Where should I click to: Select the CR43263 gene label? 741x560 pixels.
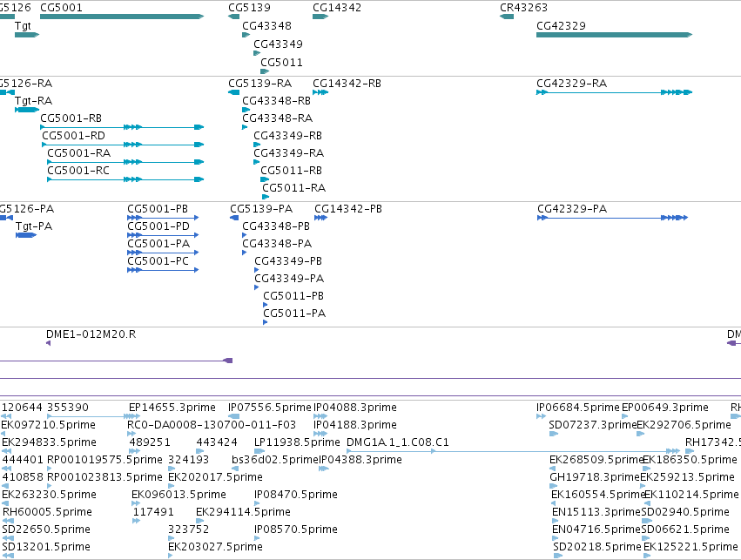pyautogui.click(x=523, y=8)
